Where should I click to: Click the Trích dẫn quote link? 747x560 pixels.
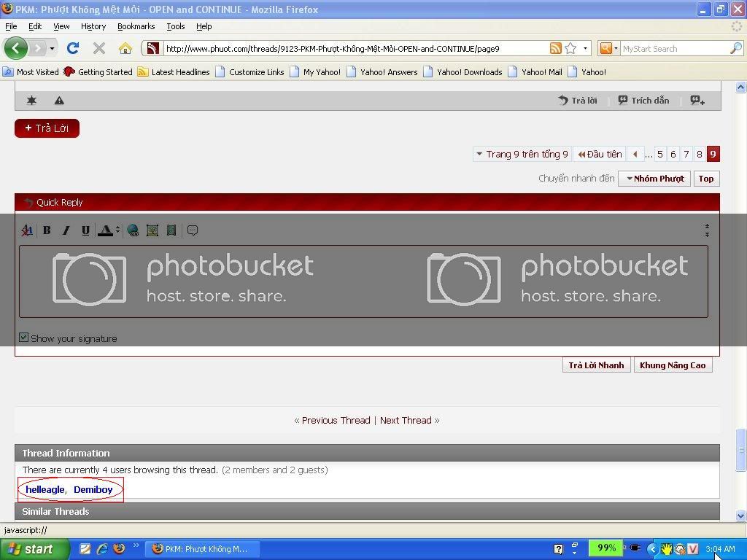pos(643,100)
